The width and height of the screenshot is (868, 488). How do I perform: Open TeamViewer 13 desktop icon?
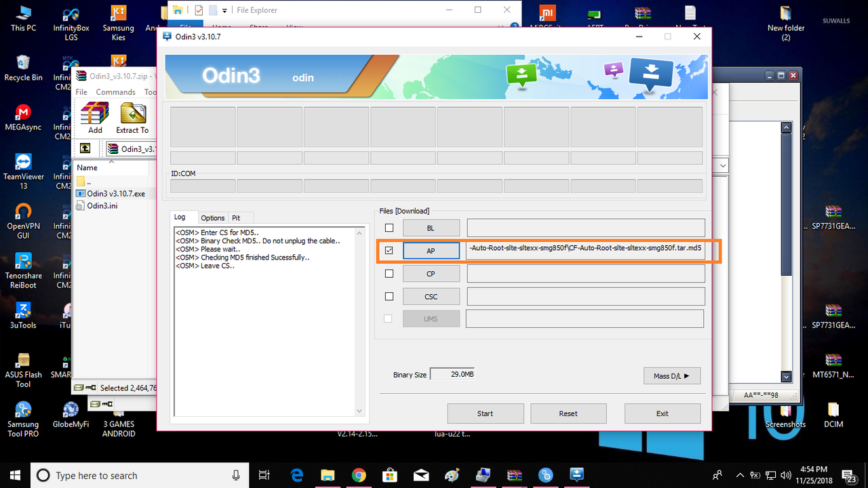click(x=23, y=171)
